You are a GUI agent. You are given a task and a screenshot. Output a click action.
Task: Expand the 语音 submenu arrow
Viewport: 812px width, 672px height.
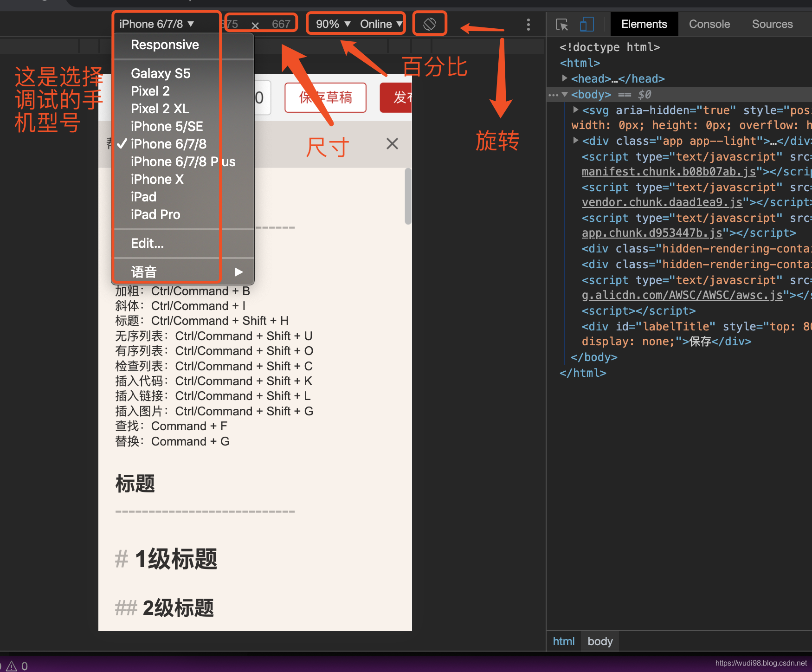[x=238, y=271]
